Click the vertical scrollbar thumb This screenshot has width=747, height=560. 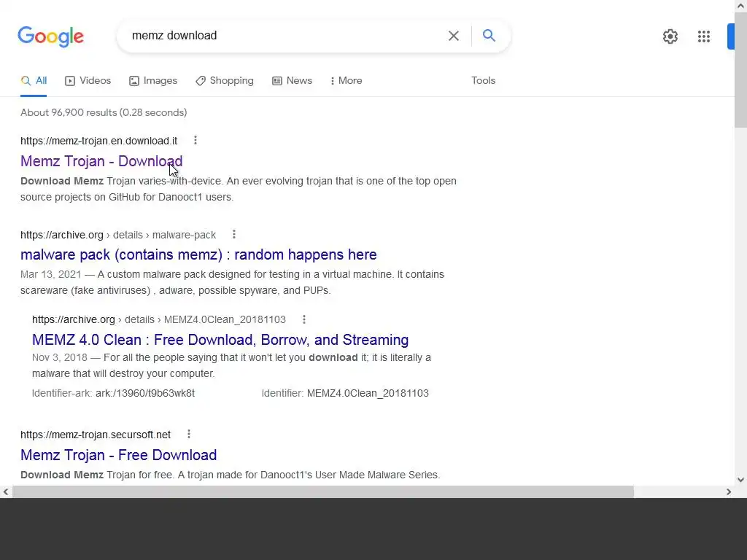[x=741, y=71]
